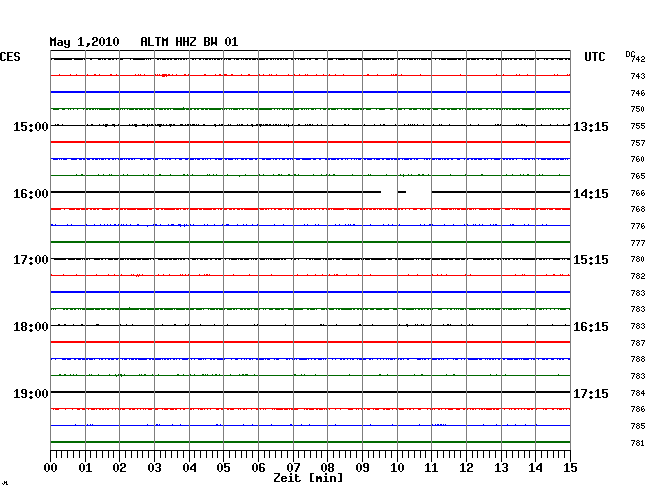Click the 00 minute axis label
This screenshot has height=494, width=650.
(51, 468)
